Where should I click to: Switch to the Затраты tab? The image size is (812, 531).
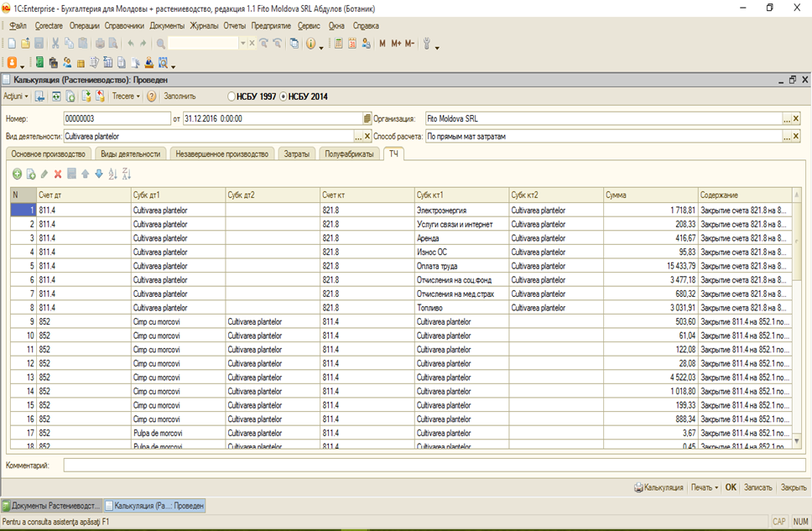(297, 154)
